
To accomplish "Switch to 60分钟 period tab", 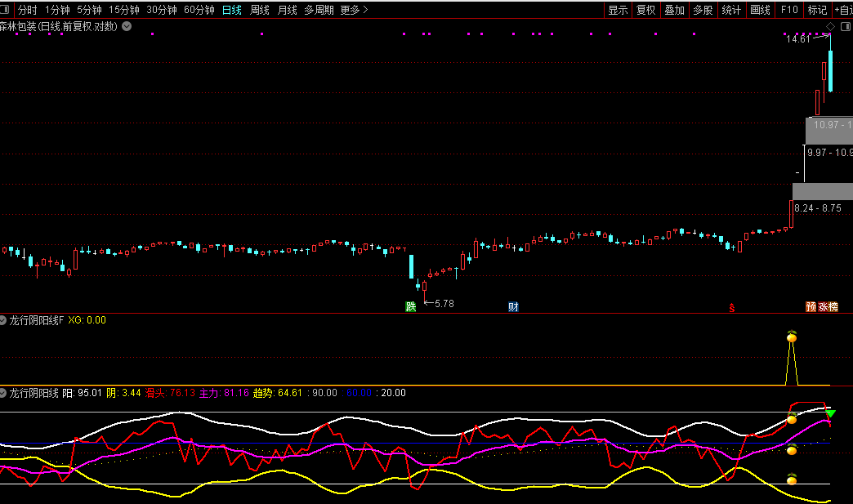I will pyautogui.click(x=199, y=10).
